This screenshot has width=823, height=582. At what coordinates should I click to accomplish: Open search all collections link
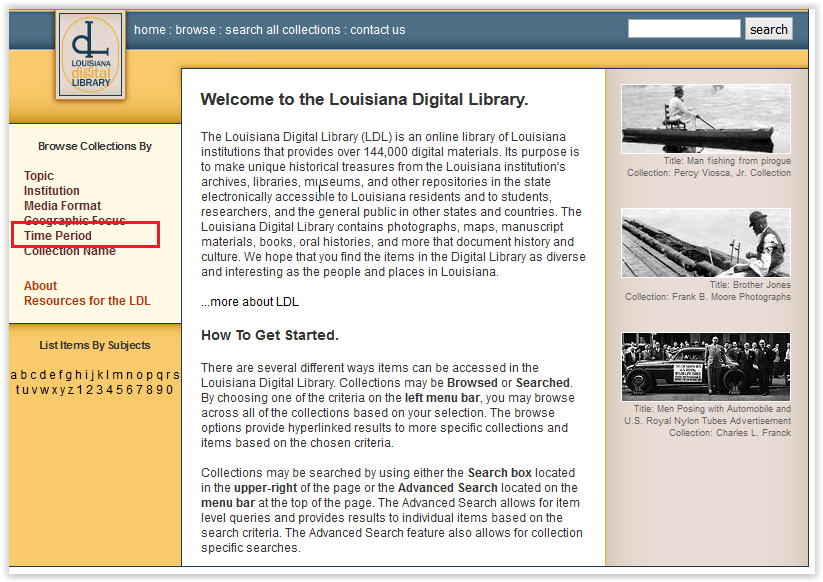282,30
